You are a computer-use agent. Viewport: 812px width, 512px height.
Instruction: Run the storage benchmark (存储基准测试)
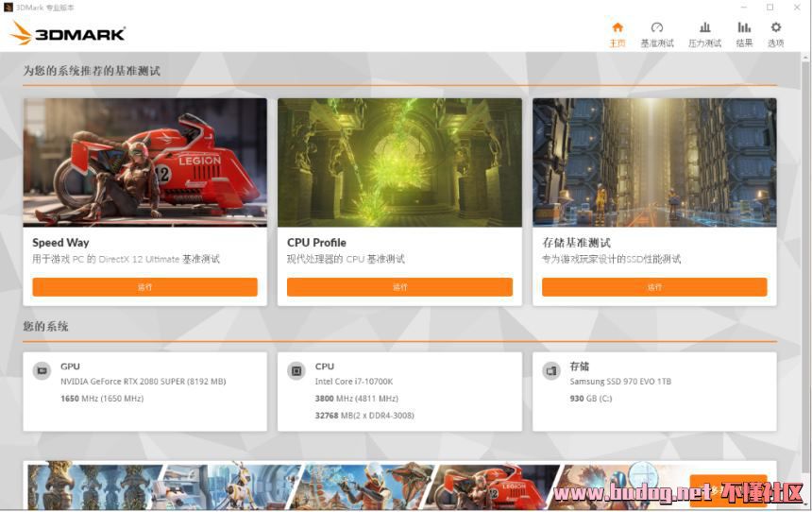tap(654, 286)
